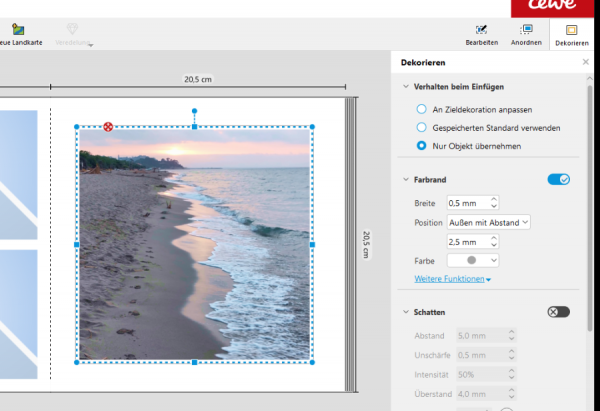This screenshot has width=600, height=411.
Task: Click the rotation handle above the photo
Action: pos(194,111)
